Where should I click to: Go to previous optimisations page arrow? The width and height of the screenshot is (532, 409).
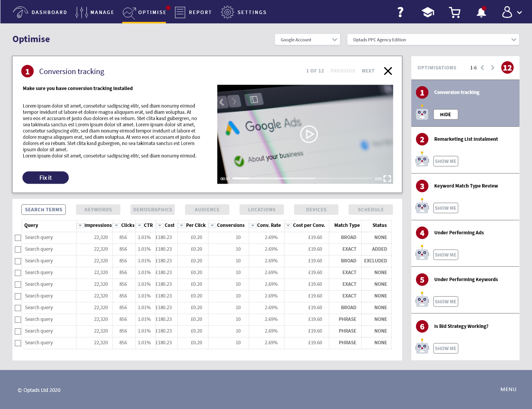(482, 68)
